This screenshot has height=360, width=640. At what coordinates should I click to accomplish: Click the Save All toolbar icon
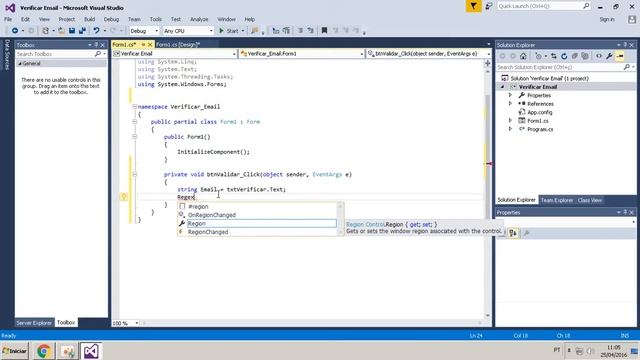[82, 31]
